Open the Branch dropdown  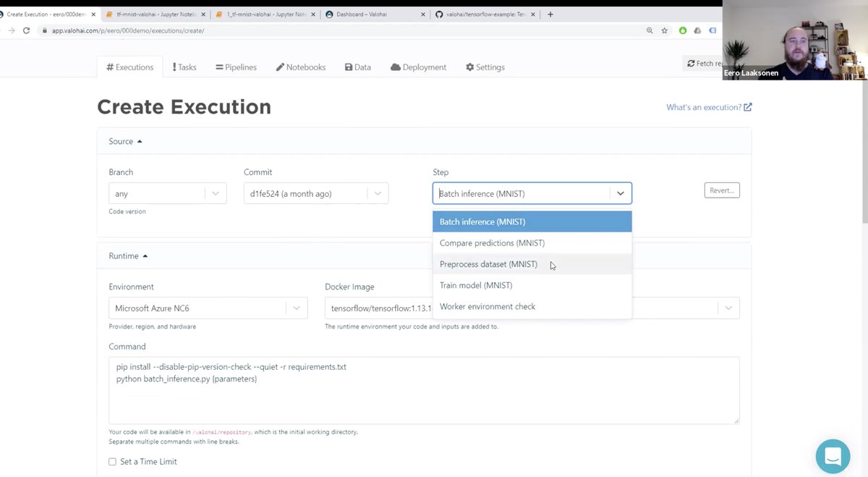(215, 193)
